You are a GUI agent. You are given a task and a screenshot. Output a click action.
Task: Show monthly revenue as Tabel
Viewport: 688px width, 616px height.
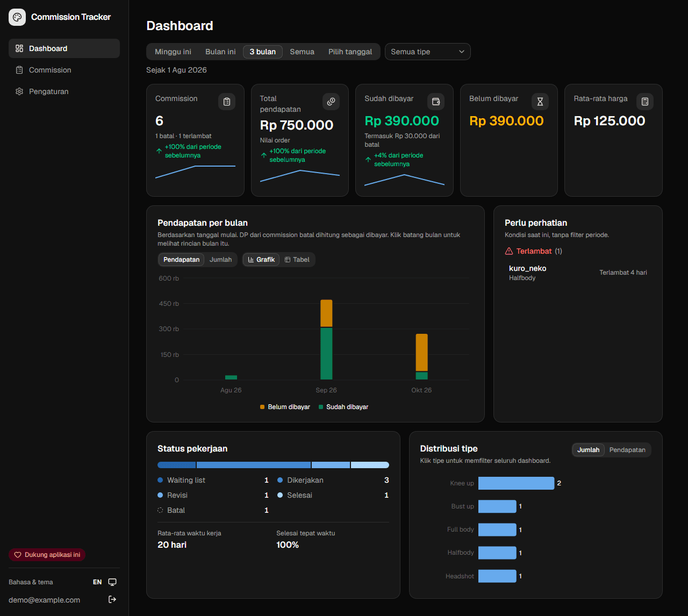[297, 260]
